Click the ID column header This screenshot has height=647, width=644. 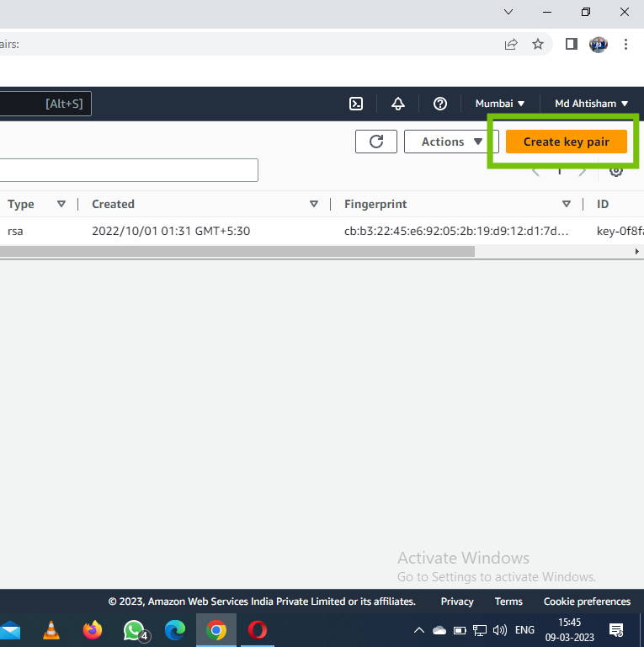(x=603, y=204)
